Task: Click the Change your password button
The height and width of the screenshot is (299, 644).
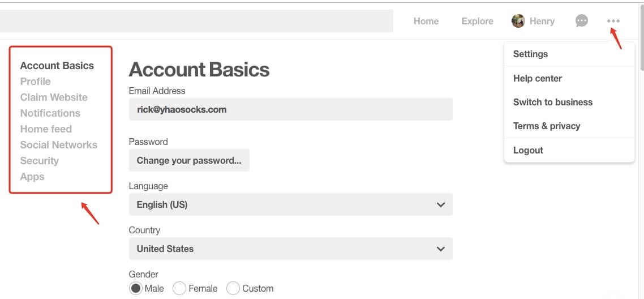Action: pos(189,160)
